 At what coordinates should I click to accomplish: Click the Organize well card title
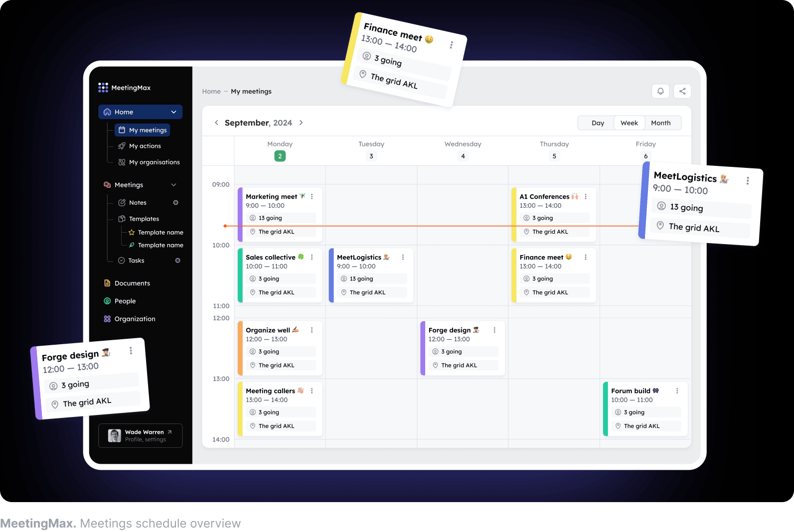click(x=272, y=330)
